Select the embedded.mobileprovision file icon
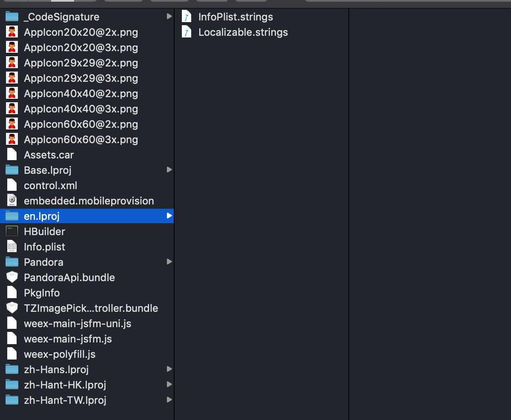Viewport: 511px width, 420px height. tap(12, 201)
